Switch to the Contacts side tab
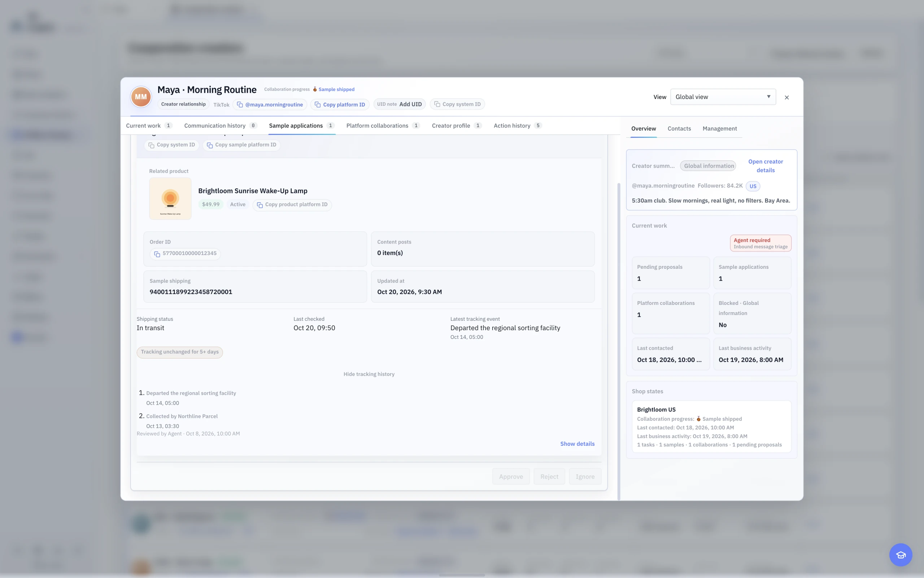This screenshot has width=924, height=578. point(679,129)
